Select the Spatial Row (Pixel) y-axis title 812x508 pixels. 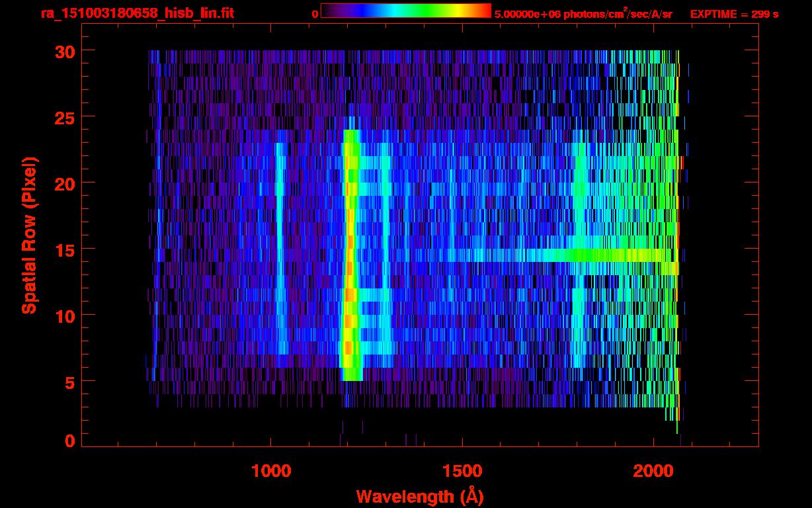pos(30,235)
